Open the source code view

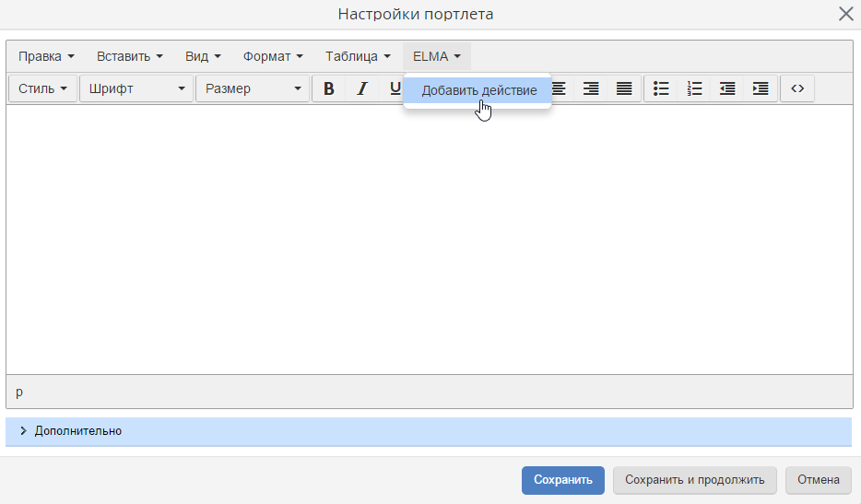[797, 88]
